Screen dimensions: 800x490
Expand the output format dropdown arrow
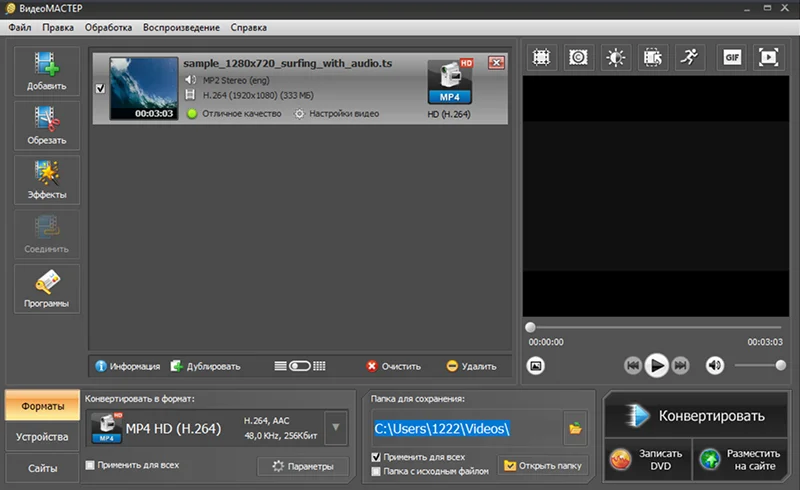(336, 427)
